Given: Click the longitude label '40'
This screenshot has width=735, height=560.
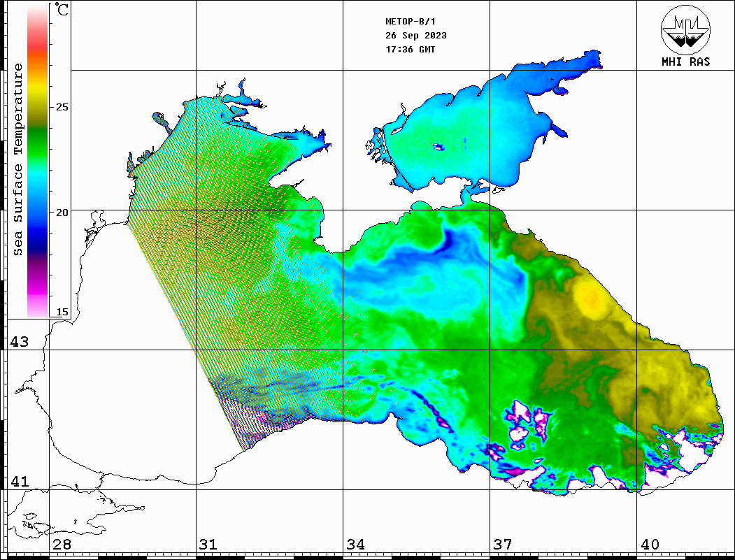Looking at the screenshot, I should (x=650, y=545).
